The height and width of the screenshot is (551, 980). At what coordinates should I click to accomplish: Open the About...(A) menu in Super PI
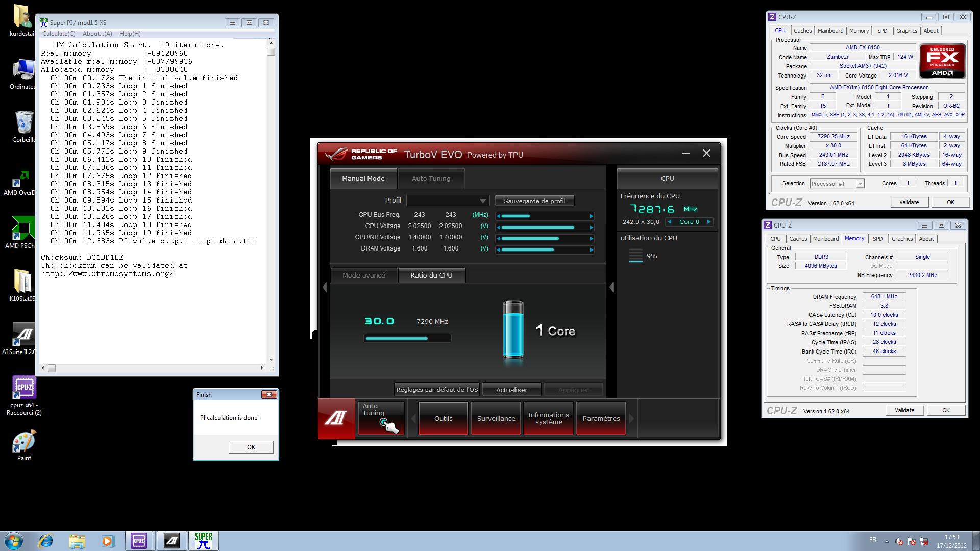click(x=97, y=34)
